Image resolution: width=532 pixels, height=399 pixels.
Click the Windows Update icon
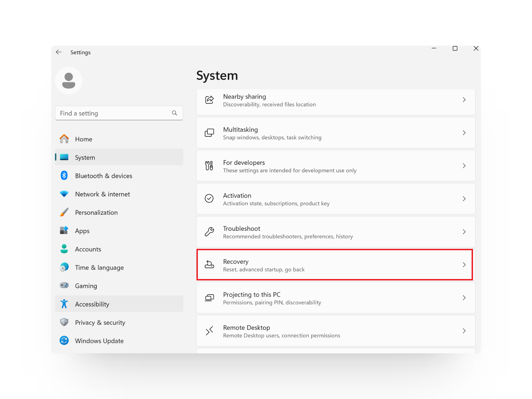[x=64, y=340]
